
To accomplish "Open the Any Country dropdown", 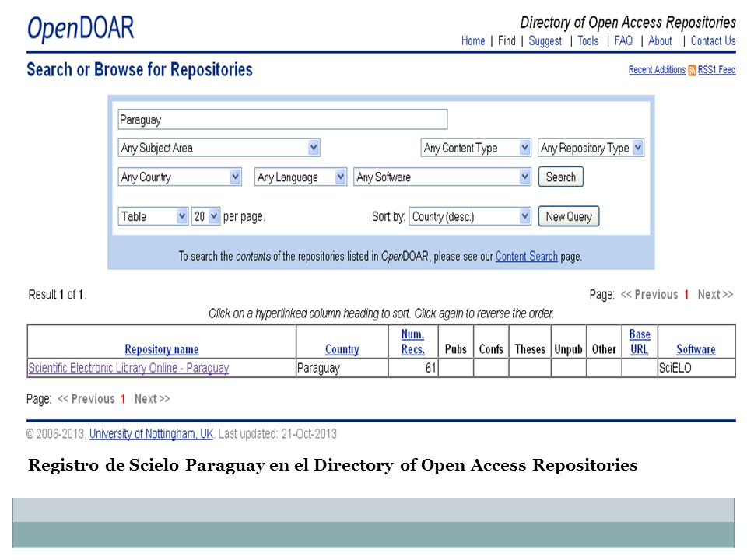I will point(180,177).
